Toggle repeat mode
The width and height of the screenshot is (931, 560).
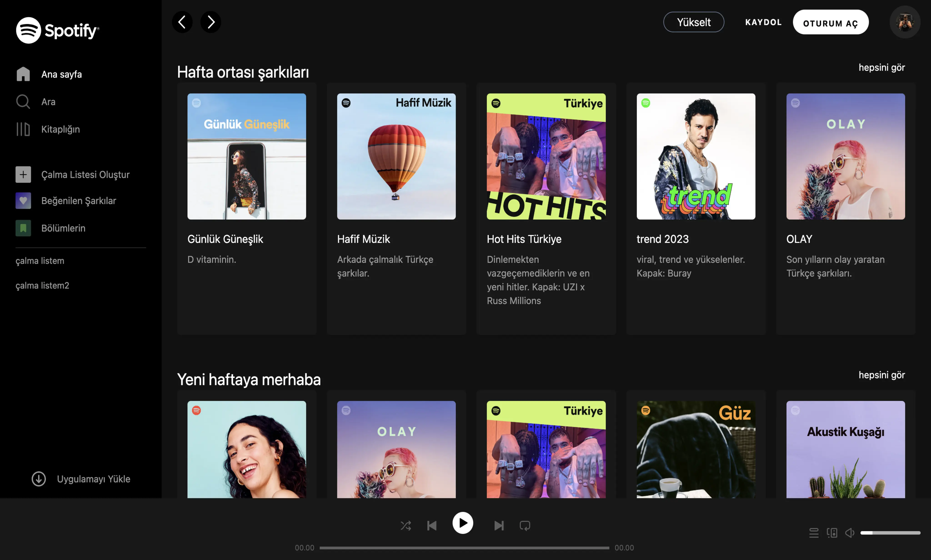pos(525,525)
